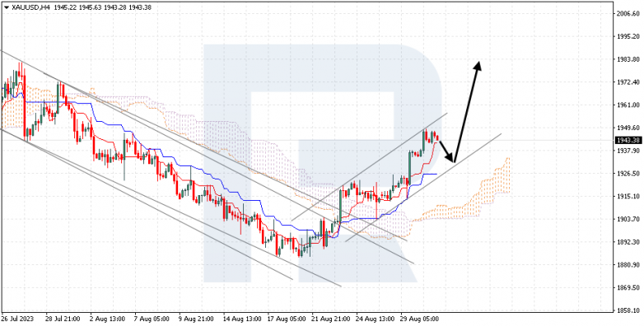
Task: Click the 1880.90 price axis label
Action: (x=628, y=265)
